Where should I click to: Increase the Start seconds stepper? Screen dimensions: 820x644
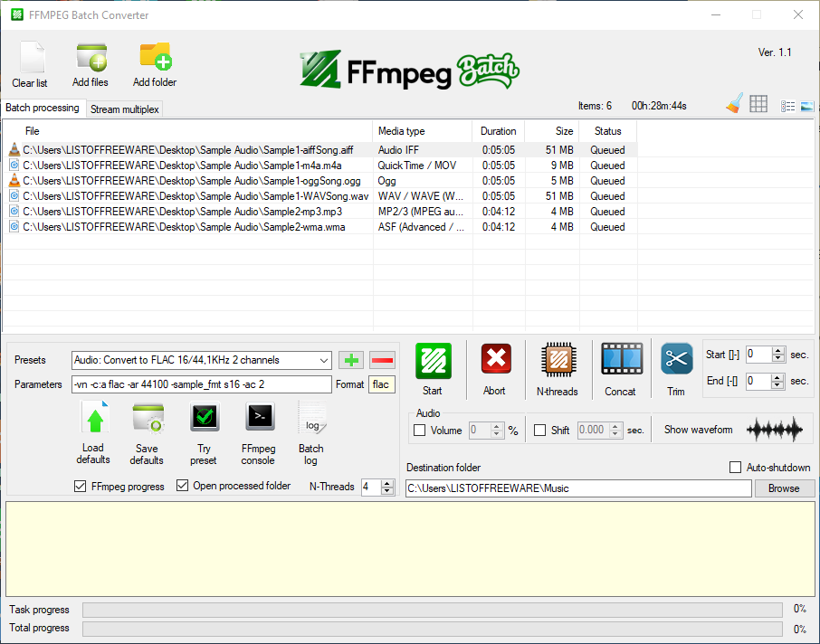(x=778, y=351)
